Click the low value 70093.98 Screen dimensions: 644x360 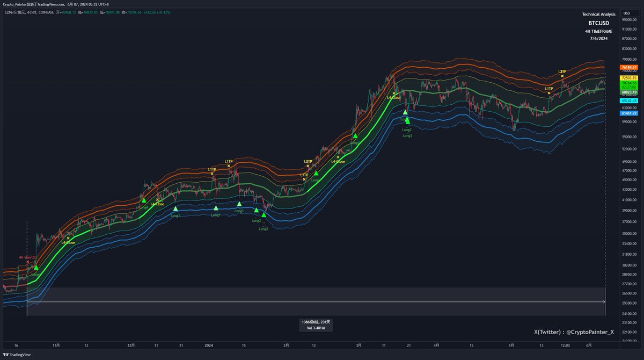point(112,11)
